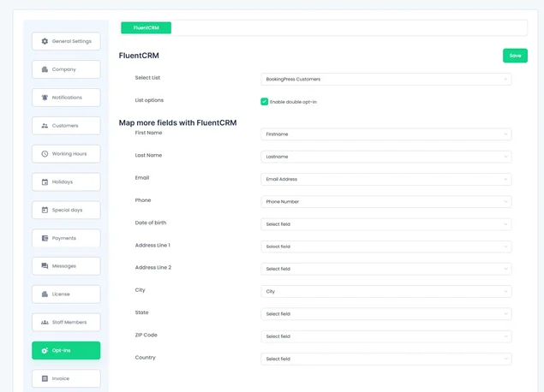Click the General Settings gear icon
Screen dimensions: 544x392
(x=45, y=41)
